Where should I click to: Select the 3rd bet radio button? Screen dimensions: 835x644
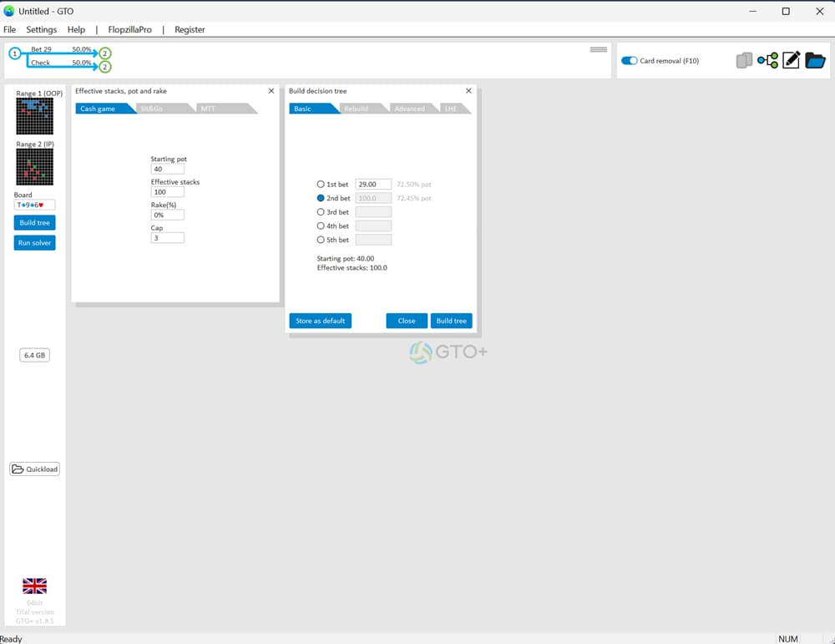click(x=321, y=212)
